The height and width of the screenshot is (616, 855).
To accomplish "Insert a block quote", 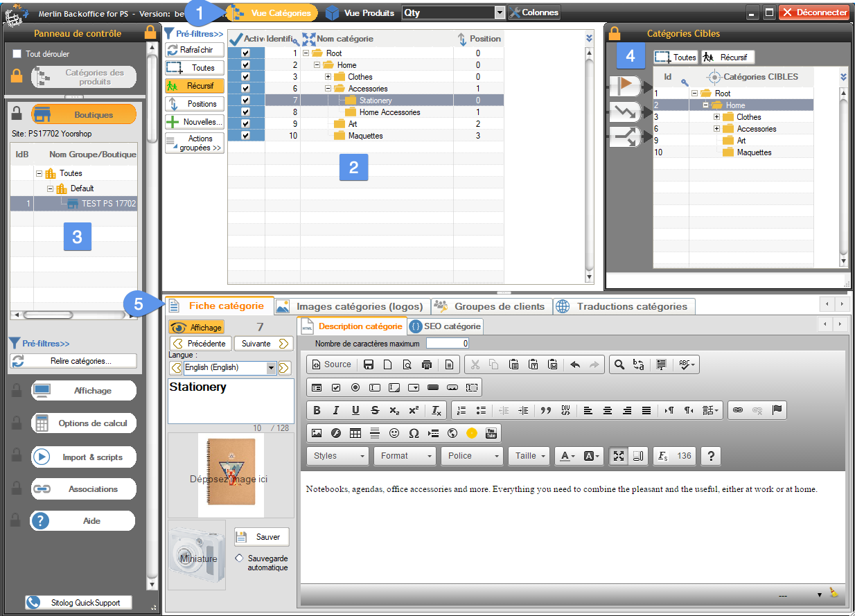I will [545, 410].
